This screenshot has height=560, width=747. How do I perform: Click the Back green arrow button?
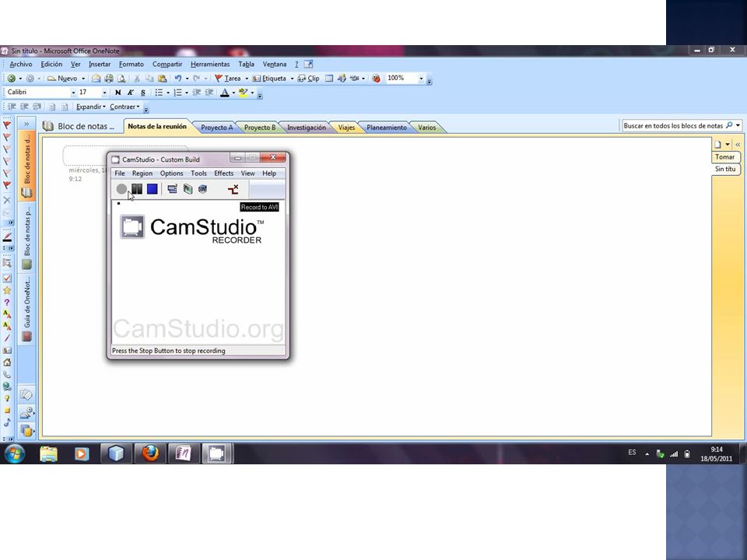pyautogui.click(x=12, y=78)
